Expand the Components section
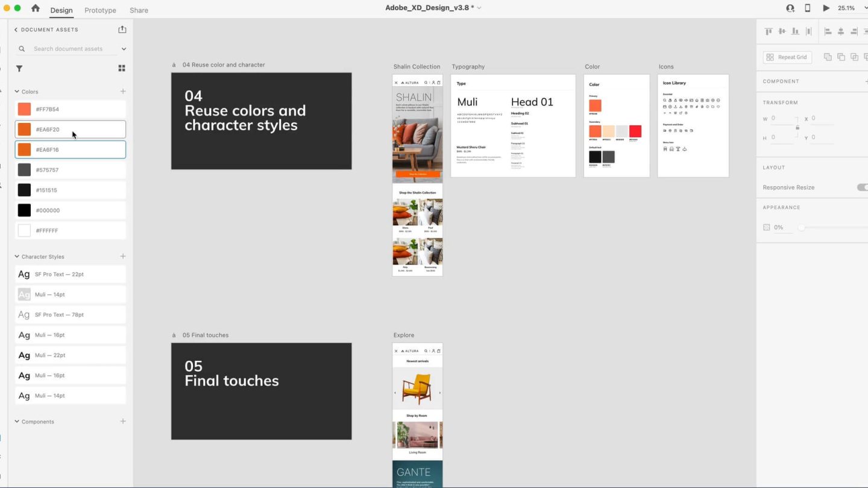 pos(17,422)
